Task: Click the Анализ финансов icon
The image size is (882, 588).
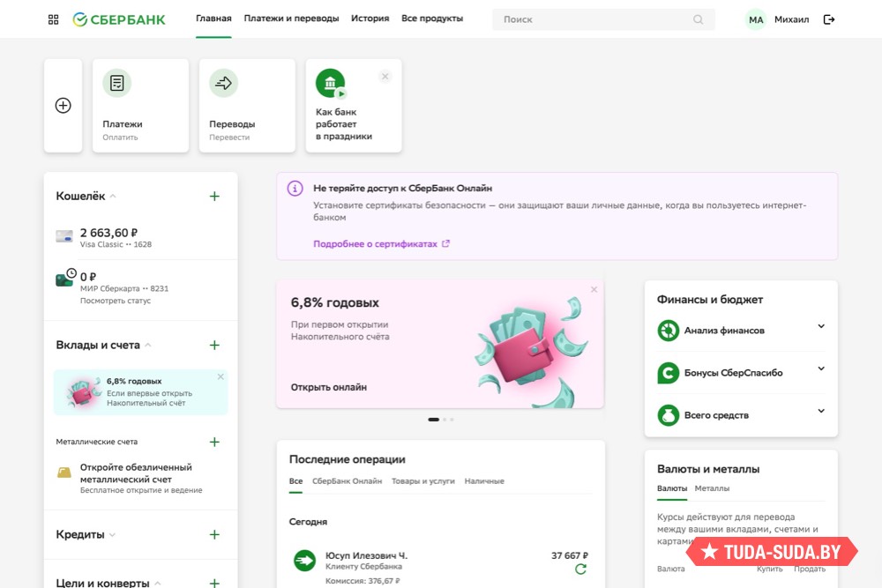Action: (x=669, y=331)
